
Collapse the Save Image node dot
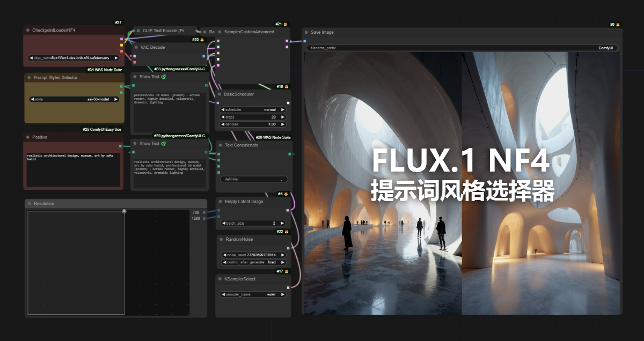coord(306,32)
